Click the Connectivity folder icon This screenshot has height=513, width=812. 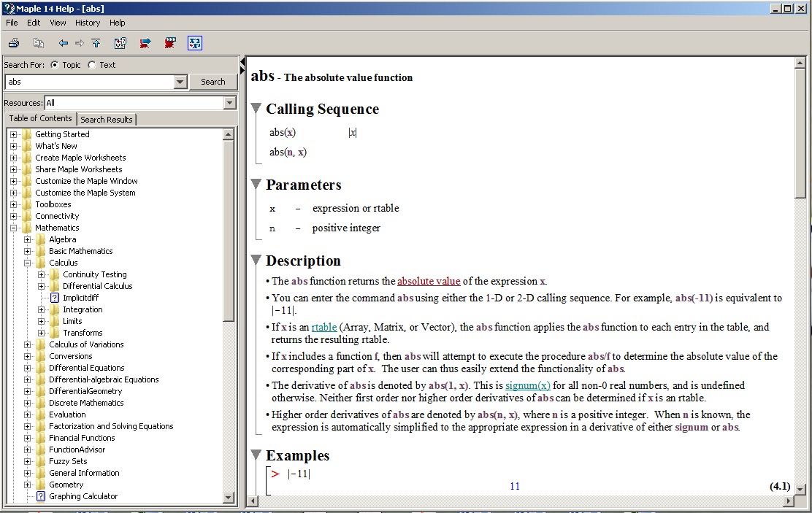pos(27,216)
